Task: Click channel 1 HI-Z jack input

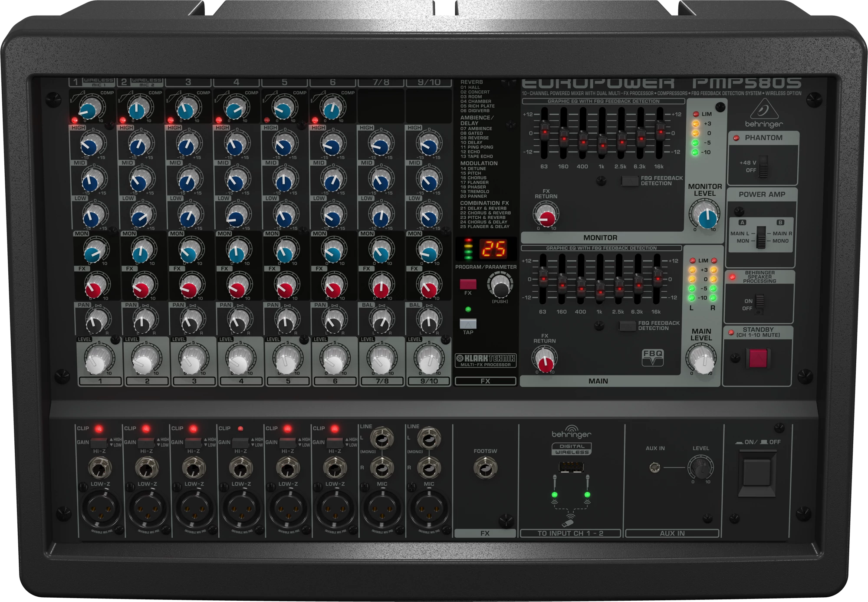Action: 100,469
